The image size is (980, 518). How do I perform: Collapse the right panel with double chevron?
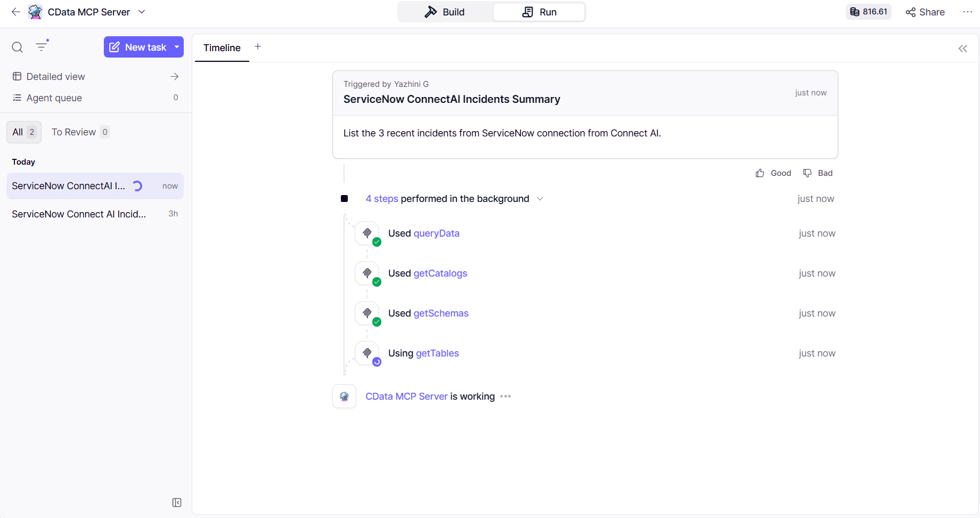962,48
